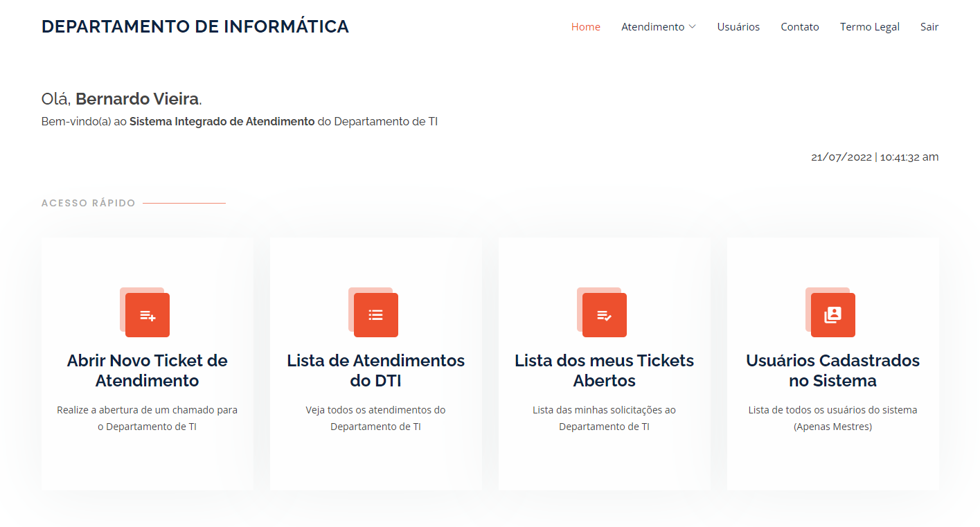Select the Lista de Atendimentos do DTI heading
Viewport: 980px width, 527px height.
point(376,370)
